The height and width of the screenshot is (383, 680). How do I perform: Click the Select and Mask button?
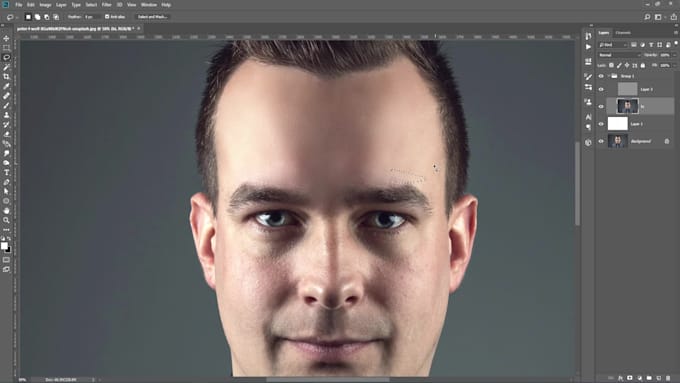pos(152,17)
